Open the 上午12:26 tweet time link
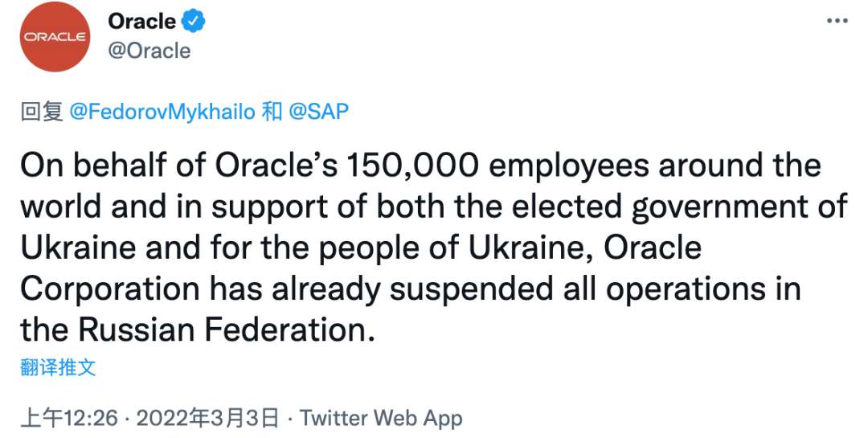Image resolution: width=868 pixels, height=438 pixels. point(69,418)
